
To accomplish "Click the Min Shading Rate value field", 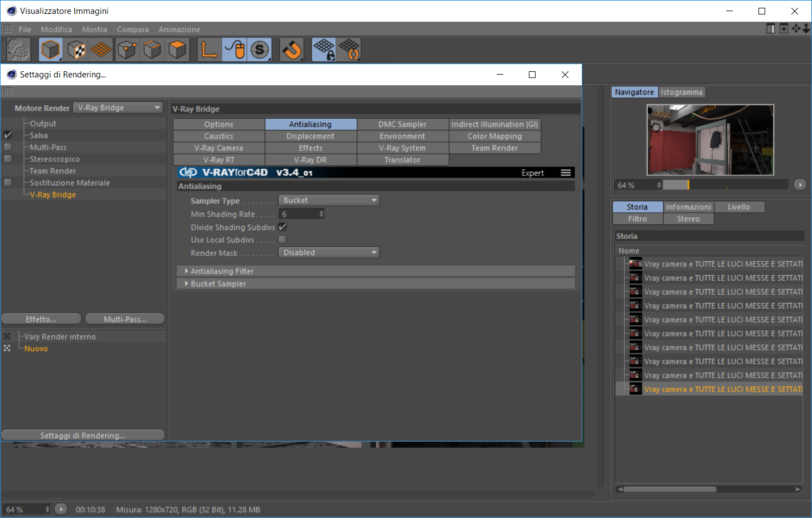I will point(298,214).
